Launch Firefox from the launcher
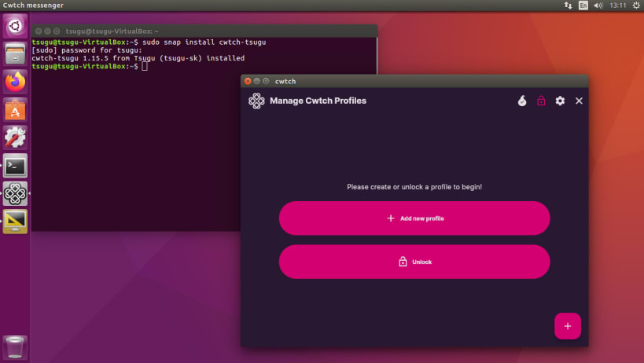Viewport: 644px width, 363px height. 15,82
